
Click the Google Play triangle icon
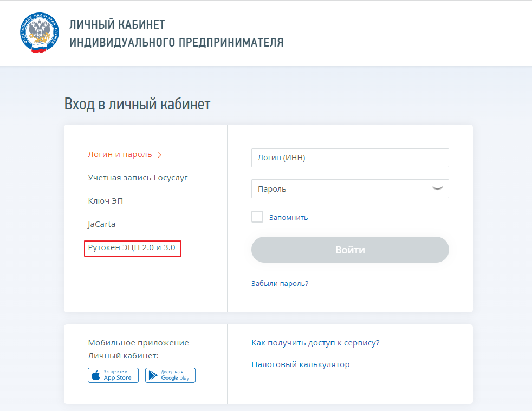pyautogui.click(x=153, y=375)
